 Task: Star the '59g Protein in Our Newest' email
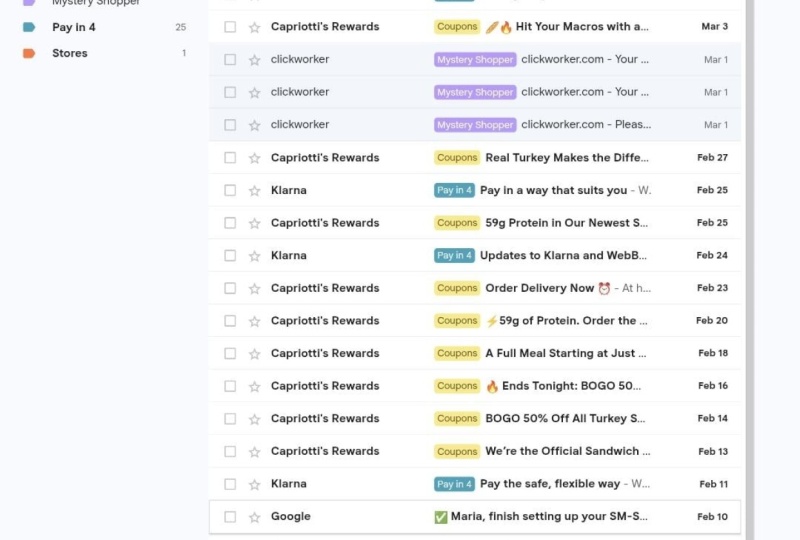pos(255,223)
